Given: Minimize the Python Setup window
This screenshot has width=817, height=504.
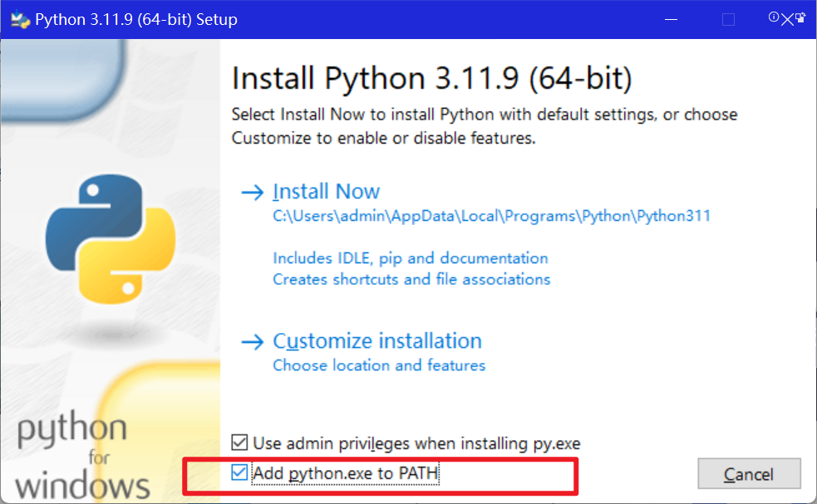Looking at the screenshot, I should (x=671, y=20).
